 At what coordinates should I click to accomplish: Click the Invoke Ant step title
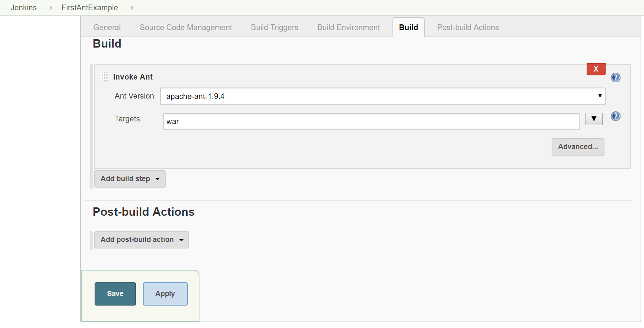[x=133, y=77]
